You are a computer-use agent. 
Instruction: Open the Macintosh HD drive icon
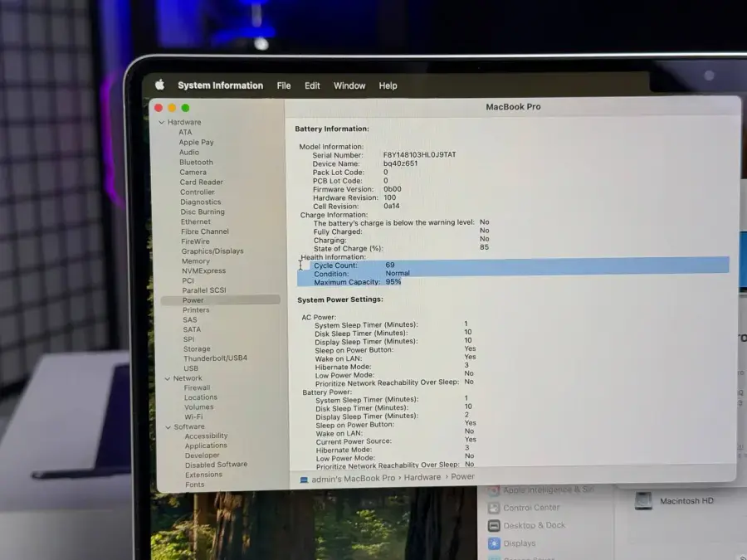coord(644,500)
